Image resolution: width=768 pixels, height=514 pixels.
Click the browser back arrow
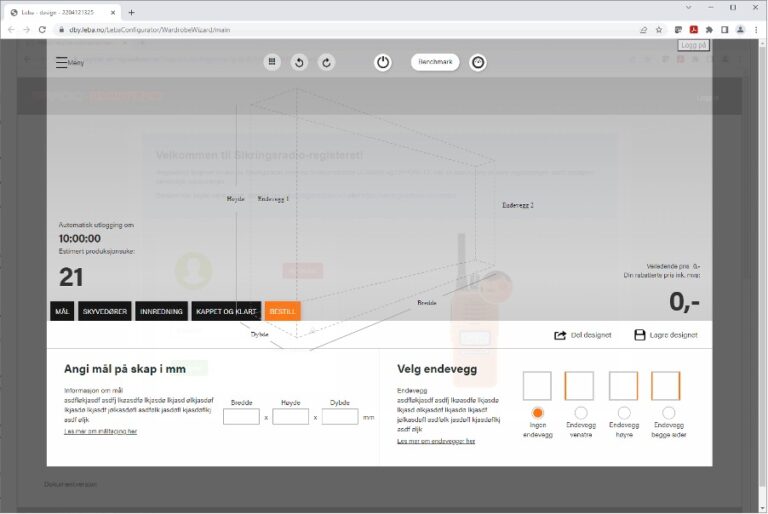(x=11, y=30)
